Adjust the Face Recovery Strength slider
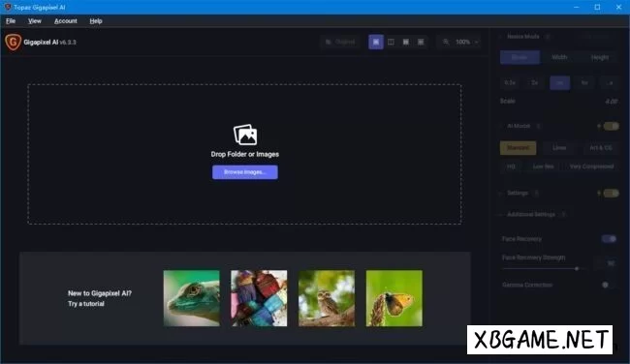The width and height of the screenshot is (630, 364). click(577, 268)
